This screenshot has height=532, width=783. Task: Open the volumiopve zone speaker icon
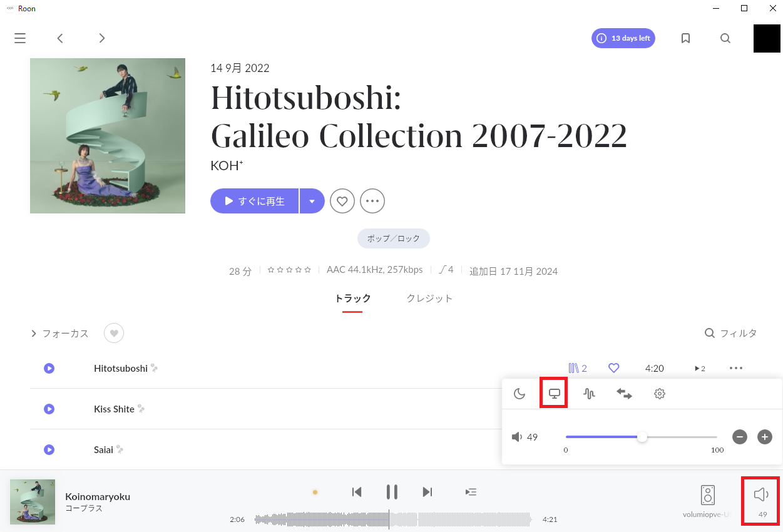708,495
